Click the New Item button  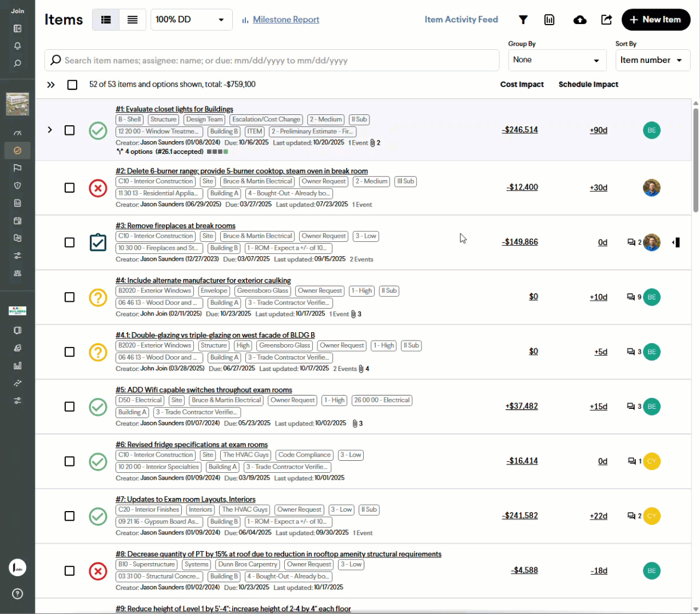[x=655, y=20]
